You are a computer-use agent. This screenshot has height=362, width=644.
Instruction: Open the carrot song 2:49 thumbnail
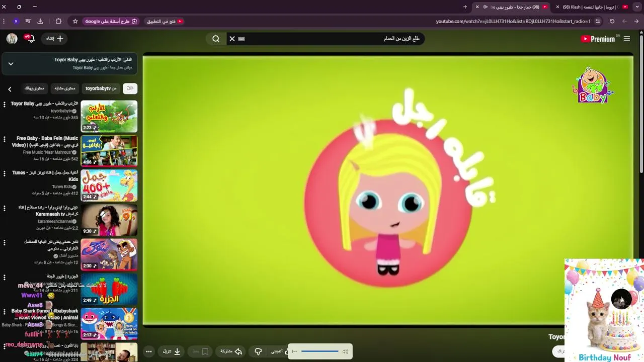(x=109, y=289)
